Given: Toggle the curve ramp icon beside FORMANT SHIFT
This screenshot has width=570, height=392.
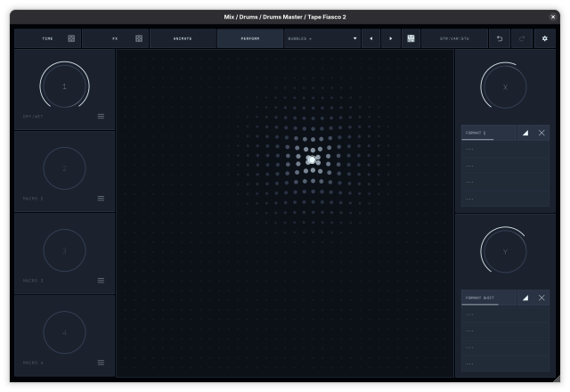Looking at the screenshot, I should (x=525, y=298).
